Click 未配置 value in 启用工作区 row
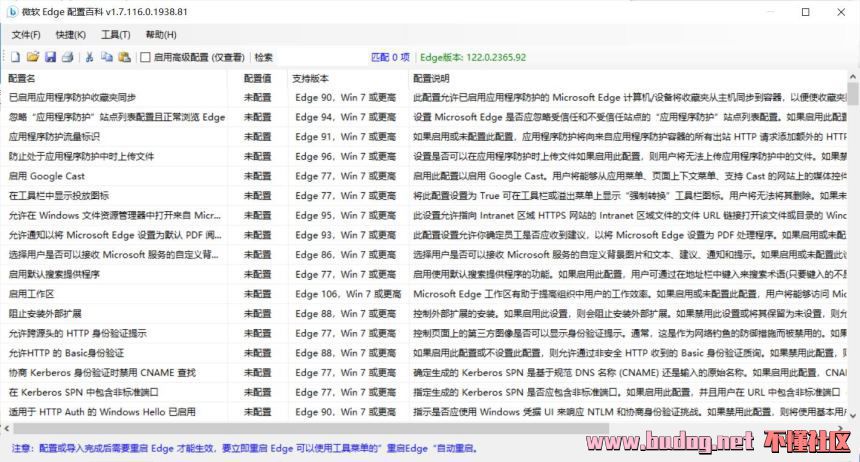Viewport: 860px width, 462px height. point(257,294)
